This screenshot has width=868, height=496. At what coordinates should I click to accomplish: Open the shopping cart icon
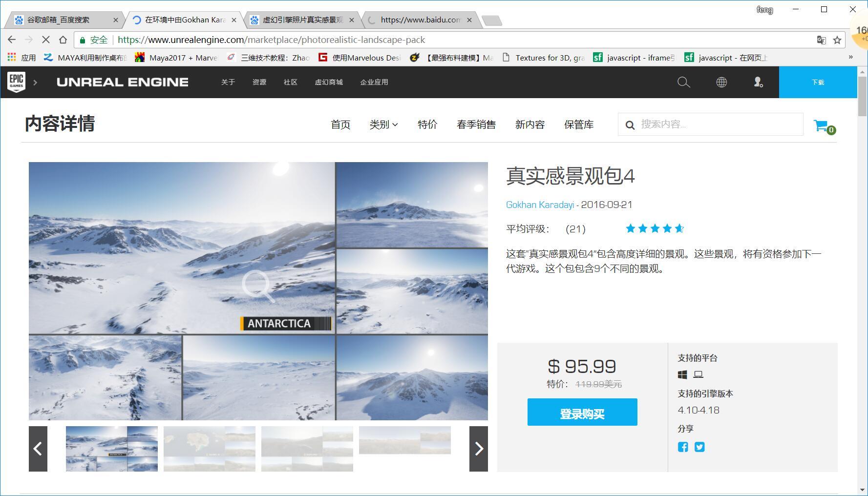pos(825,126)
